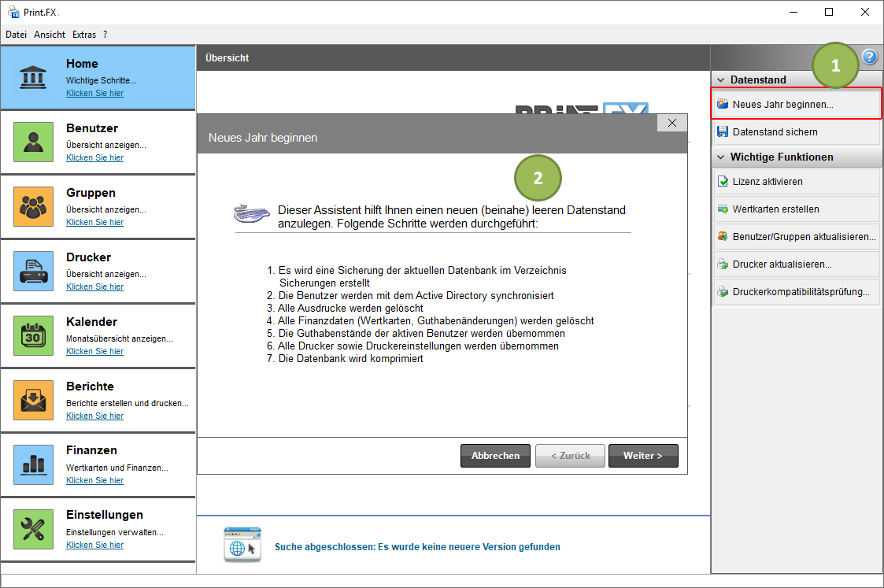Open the Datei menu
The image size is (884, 588).
(16, 35)
